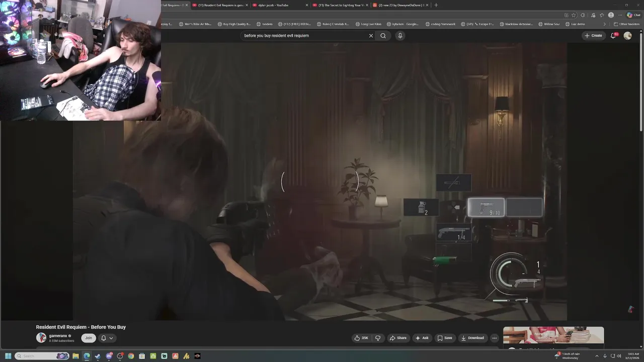Open YouTube notifications bell
The width and height of the screenshot is (644, 362).
pos(613,36)
